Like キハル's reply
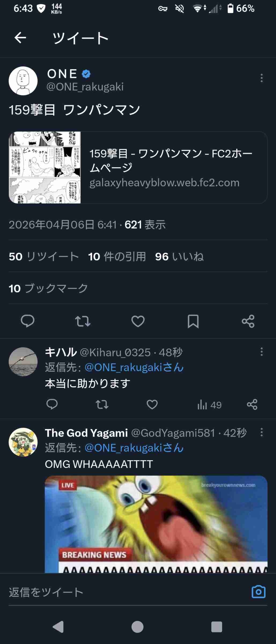Screen dimensions: 276x644 point(152,404)
